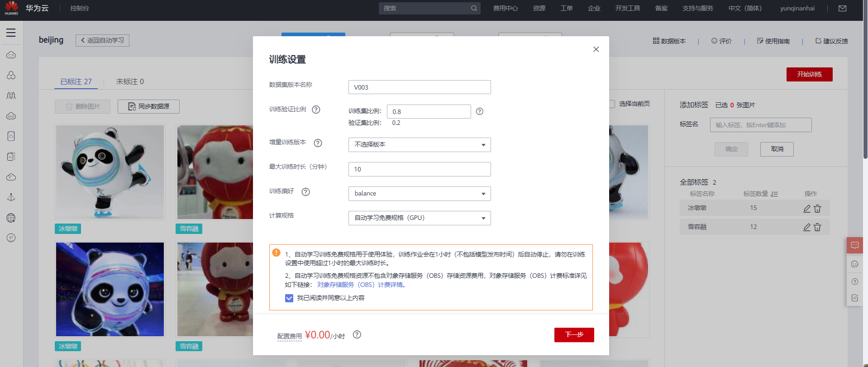Open the 增量训练版本 dropdown
The width and height of the screenshot is (868, 367).
click(x=420, y=145)
